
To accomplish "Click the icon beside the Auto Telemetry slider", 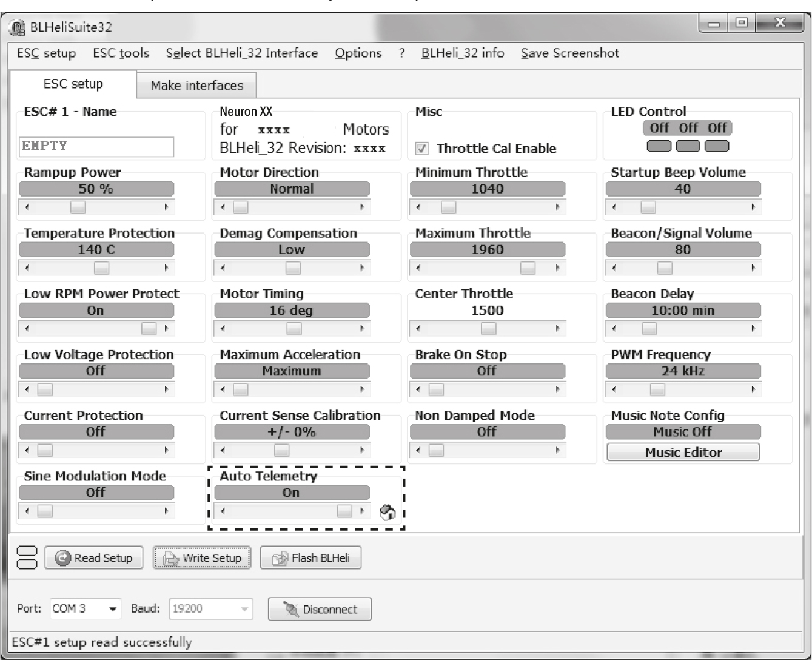I will tap(388, 513).
